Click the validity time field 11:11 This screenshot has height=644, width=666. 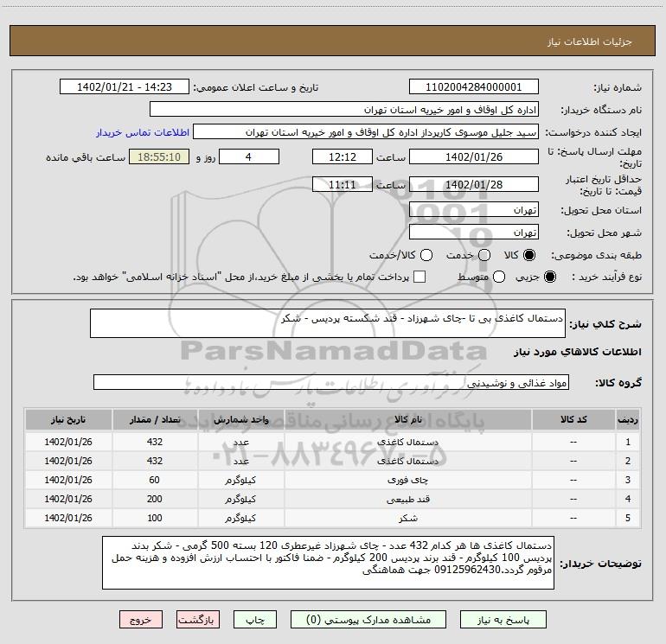[343, 184]
